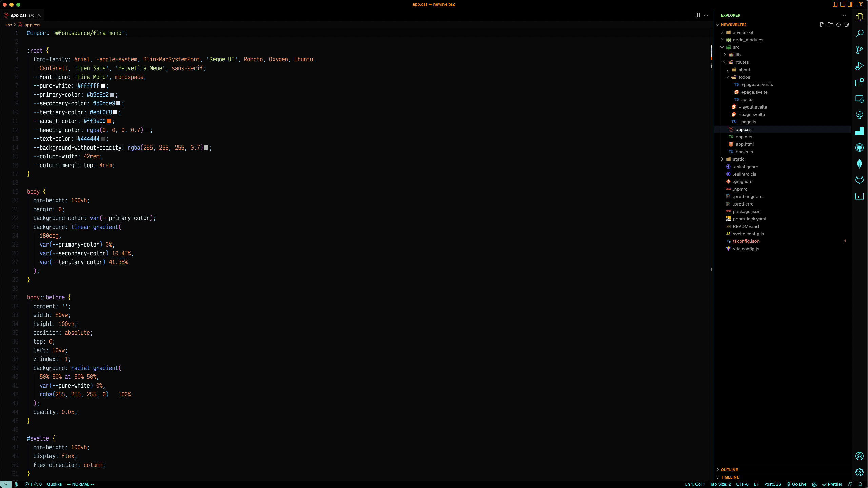This screenshot has width=868, height=488.
Task: Open the GitHub activity bar icon
Action: [859, 148]
